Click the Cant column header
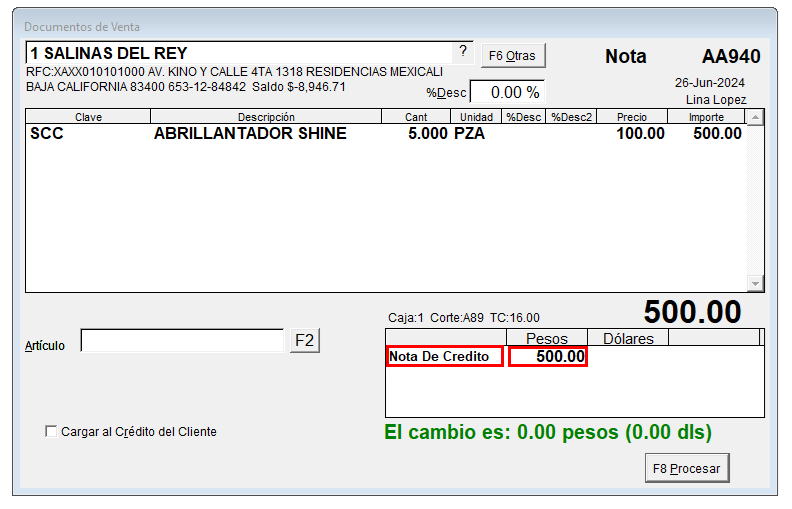Screen dimensions: 792x509 click(x=416, y=117)
